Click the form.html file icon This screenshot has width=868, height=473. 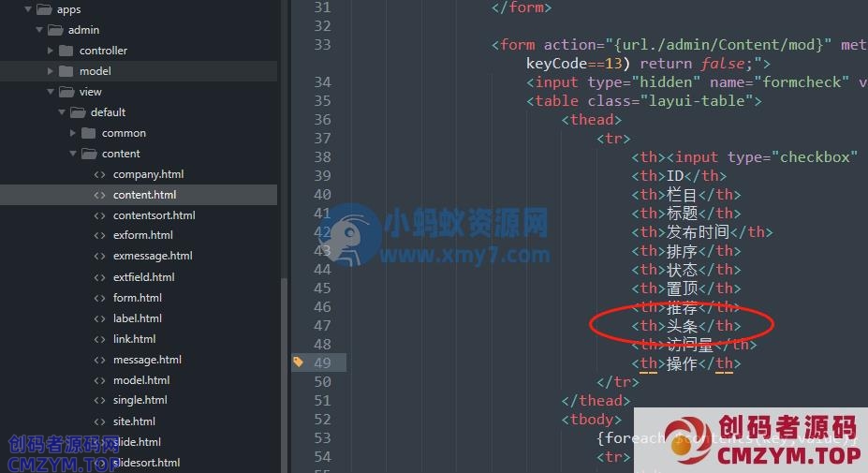(x=99, y=298)
